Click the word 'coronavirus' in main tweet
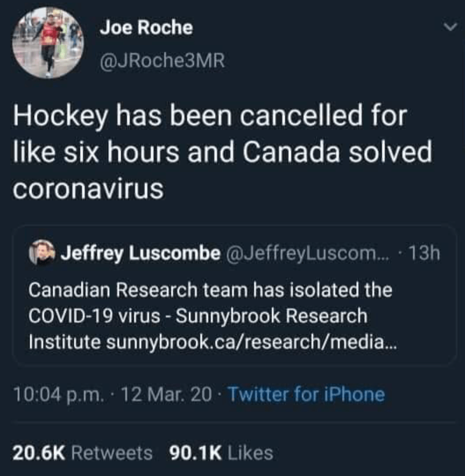The height and width of the screenshot is (476, 465). (x=88, y=190)
